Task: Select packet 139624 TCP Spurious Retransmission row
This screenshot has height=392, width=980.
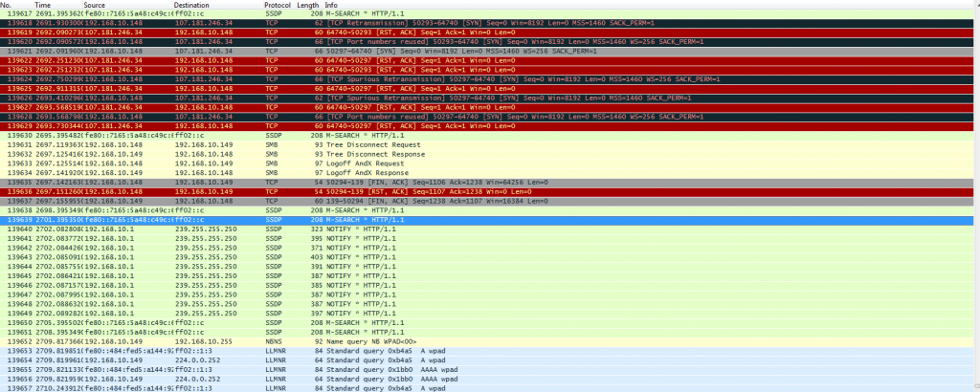Action: click(x=383, y=78)
